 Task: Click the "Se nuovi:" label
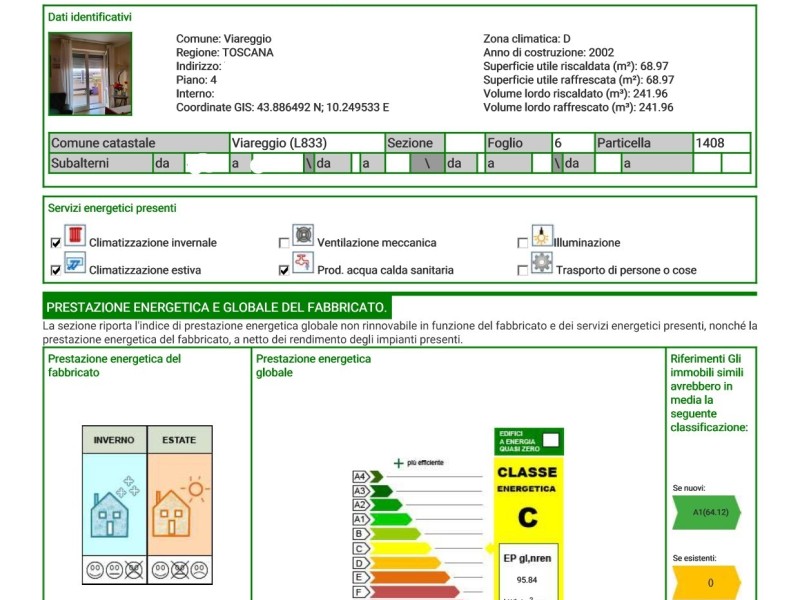[689, 488]
